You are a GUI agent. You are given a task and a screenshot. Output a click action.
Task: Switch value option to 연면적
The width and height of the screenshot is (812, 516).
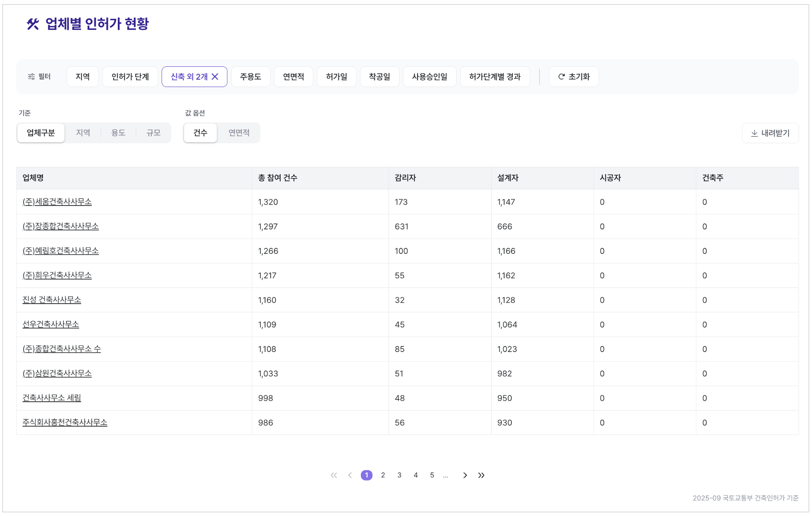click(x=239, y=133)
